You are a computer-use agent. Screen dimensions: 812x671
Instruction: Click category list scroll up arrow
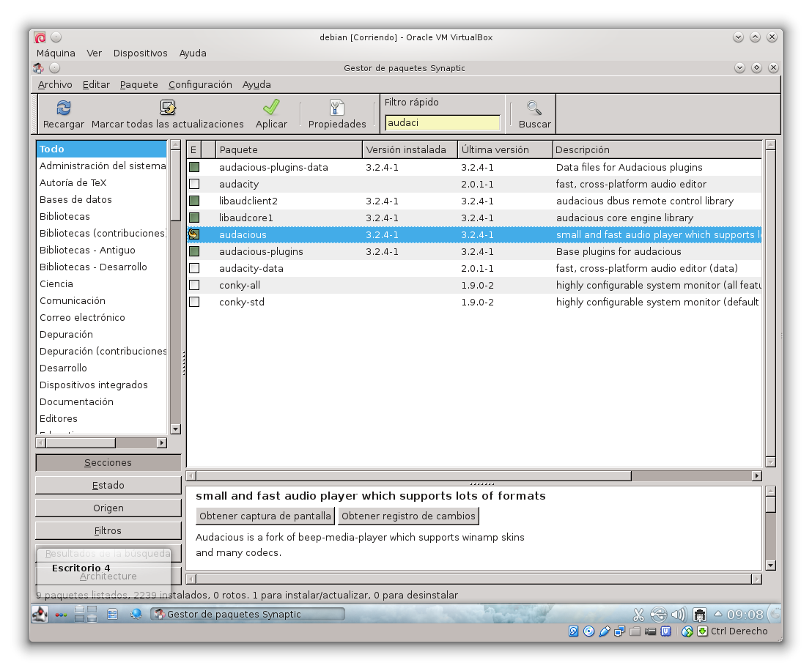[x=176, y=144]
